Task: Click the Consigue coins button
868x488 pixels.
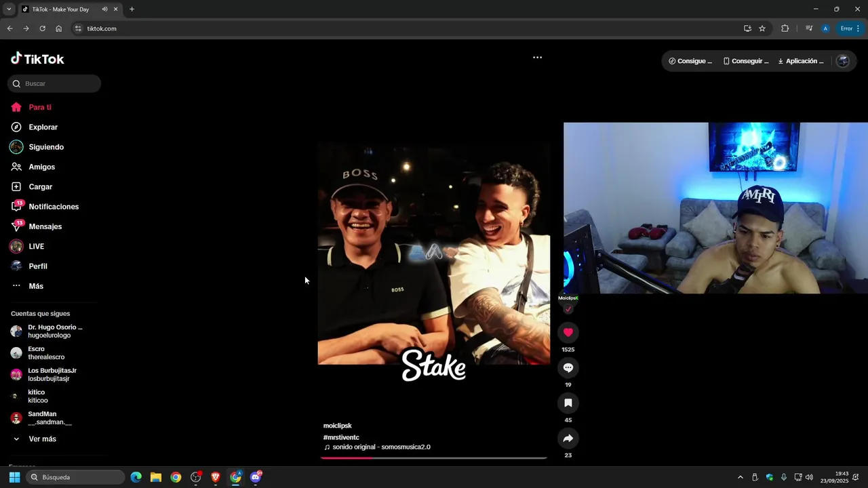Action: click(x=690, y=61)
